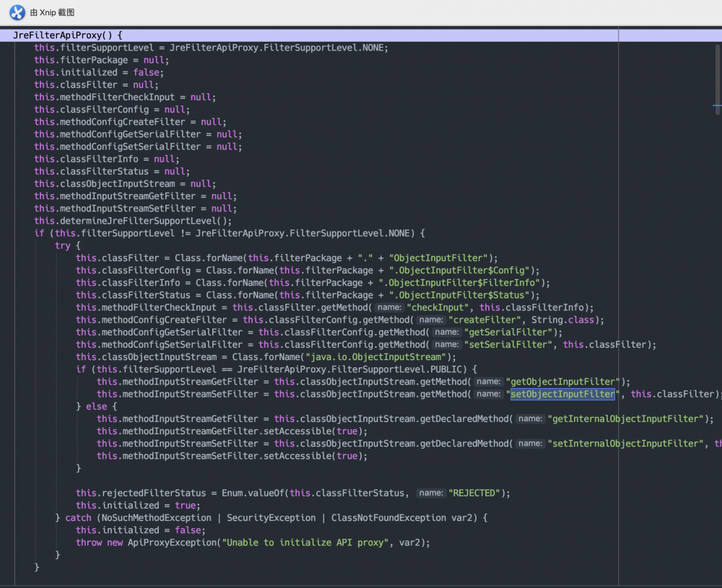Click this.classFilterStatus = null line
The height and width of the screenshot is (588, 722).
pos(112,172)
